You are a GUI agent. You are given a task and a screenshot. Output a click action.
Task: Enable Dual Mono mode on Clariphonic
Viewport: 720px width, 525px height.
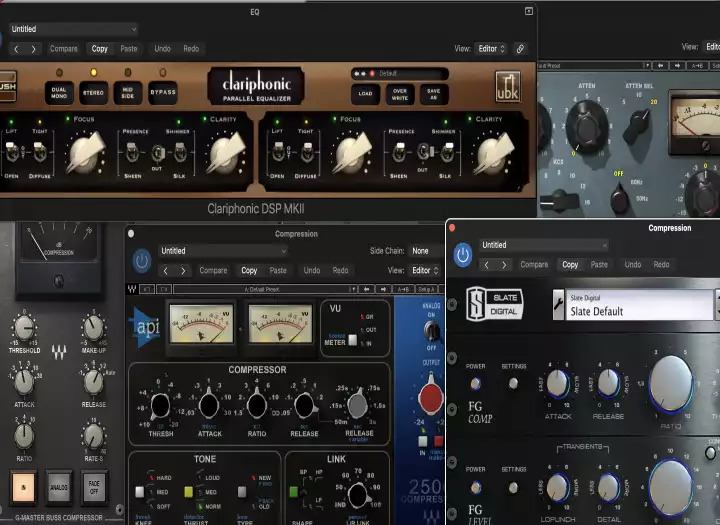point(59,93)
